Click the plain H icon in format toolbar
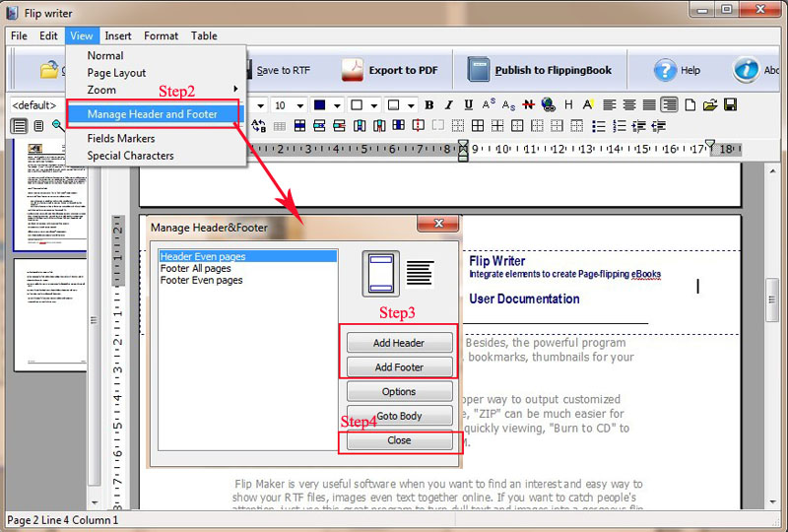 click(568, 105)
